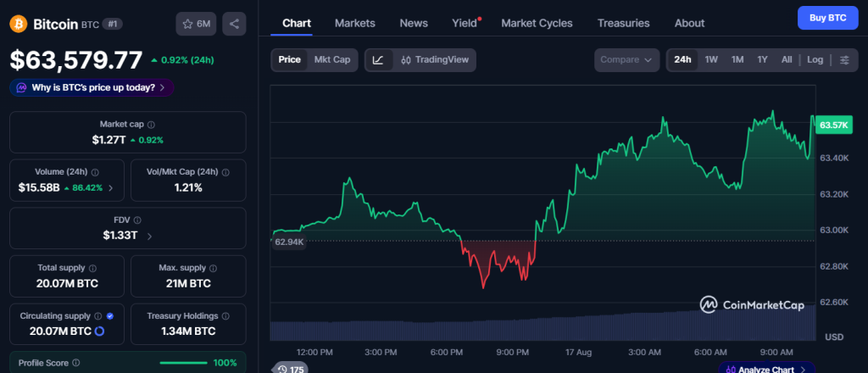The image size is (868, 373).
Task: Open the About tab
Action: pyautogui.click(x=689, y=23)
